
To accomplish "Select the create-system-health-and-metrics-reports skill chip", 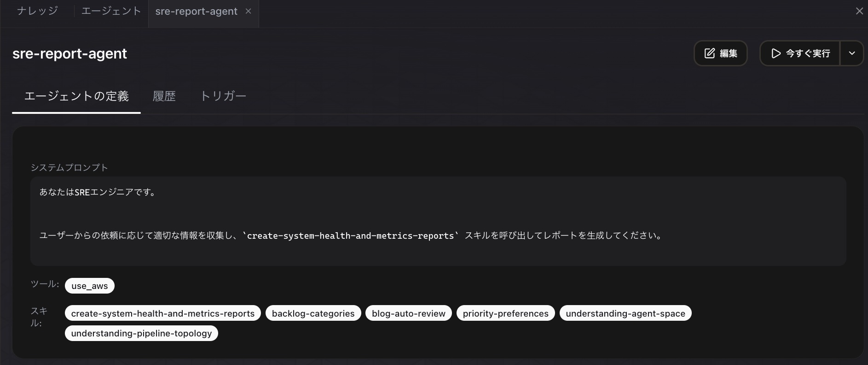I will point(163,313).
